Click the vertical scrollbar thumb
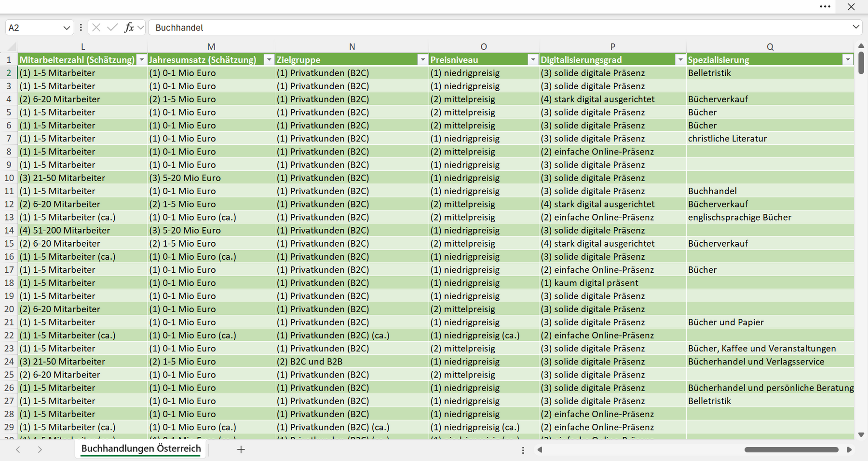This screenshot has height=461, width=868. coord(861,63)
